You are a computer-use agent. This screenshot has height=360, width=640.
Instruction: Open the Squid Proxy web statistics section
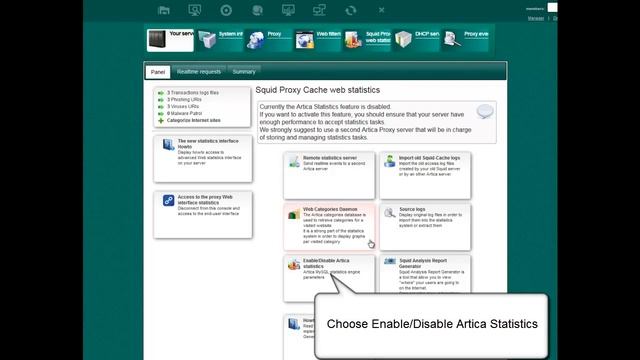(367, 40)
